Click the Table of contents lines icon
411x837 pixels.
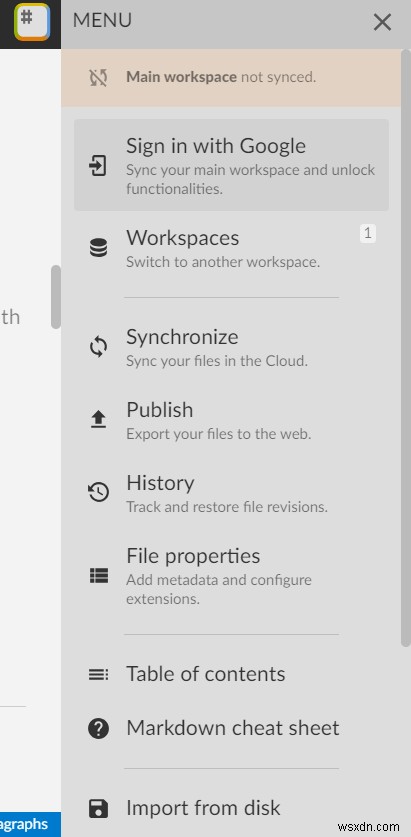click(x=98, y=675)
